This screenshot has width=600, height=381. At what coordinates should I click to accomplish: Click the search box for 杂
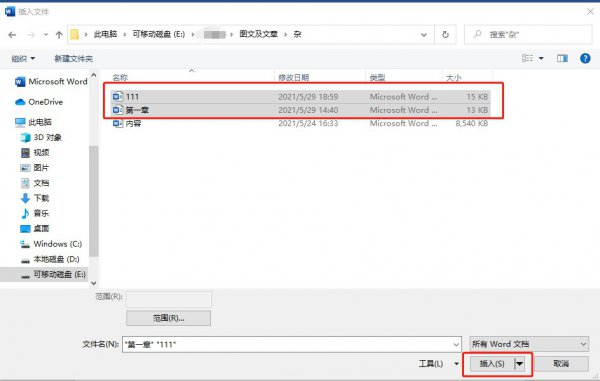528,34
